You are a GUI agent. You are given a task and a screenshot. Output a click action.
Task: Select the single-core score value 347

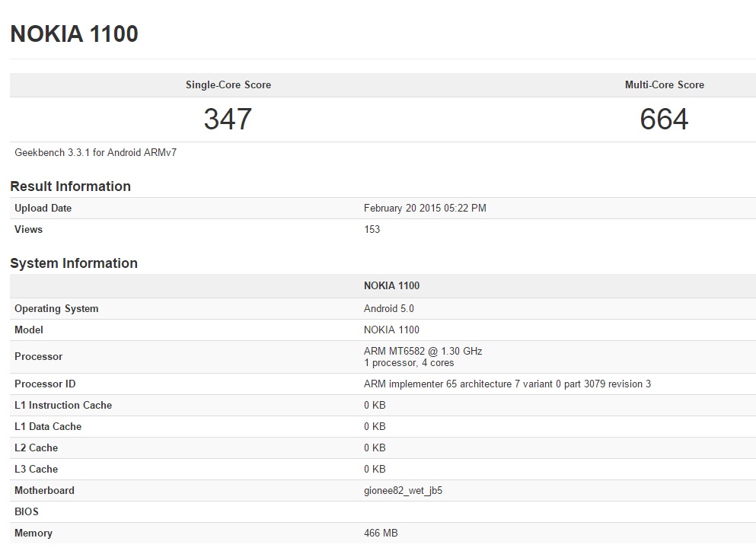(228, 119)
